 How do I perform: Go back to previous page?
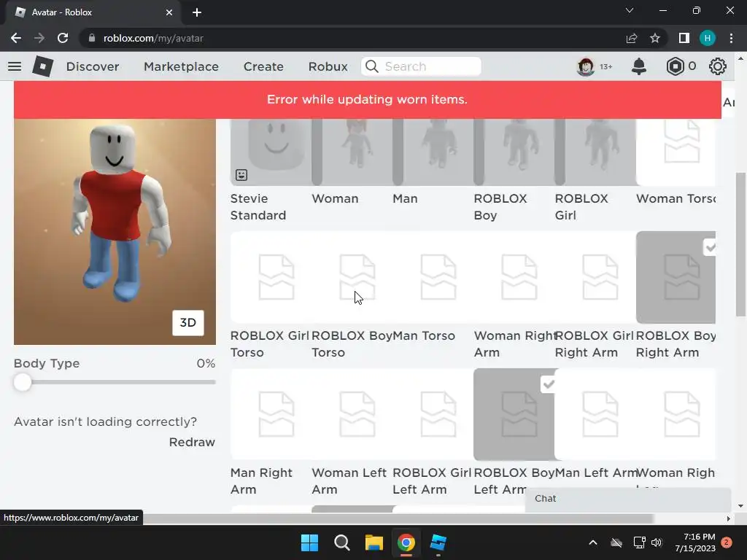pos(16,38)
